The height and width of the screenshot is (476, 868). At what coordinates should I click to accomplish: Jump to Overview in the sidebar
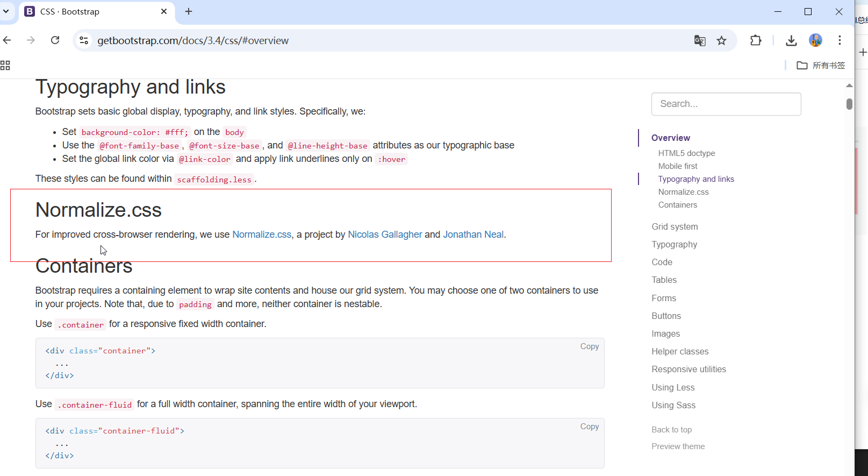[x=671, y=138]
